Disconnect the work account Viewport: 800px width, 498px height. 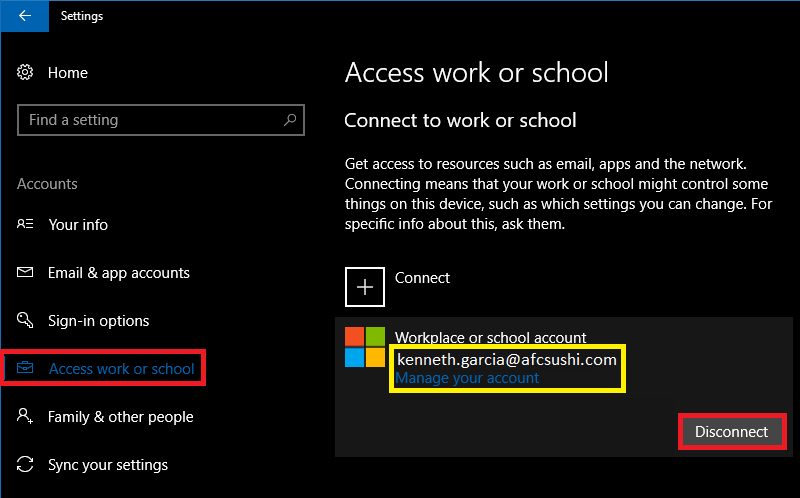tap(732, 432)
